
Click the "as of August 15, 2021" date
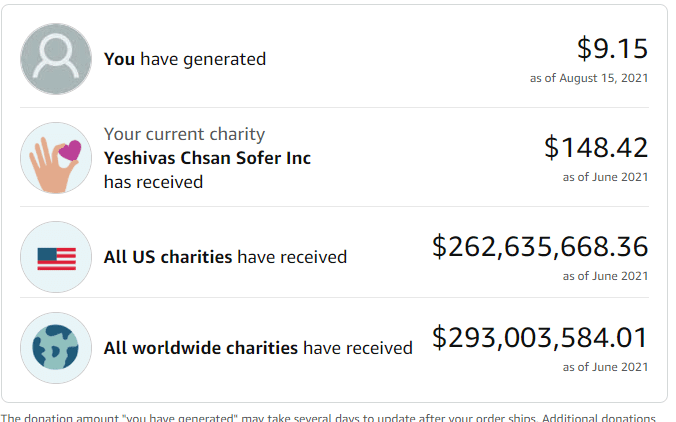coord(589,77)
